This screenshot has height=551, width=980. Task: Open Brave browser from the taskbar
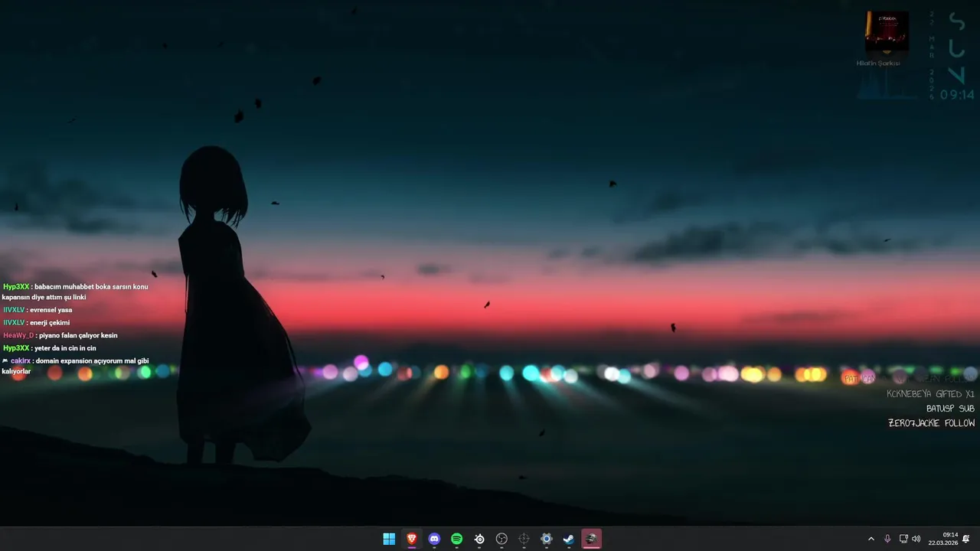412,539
